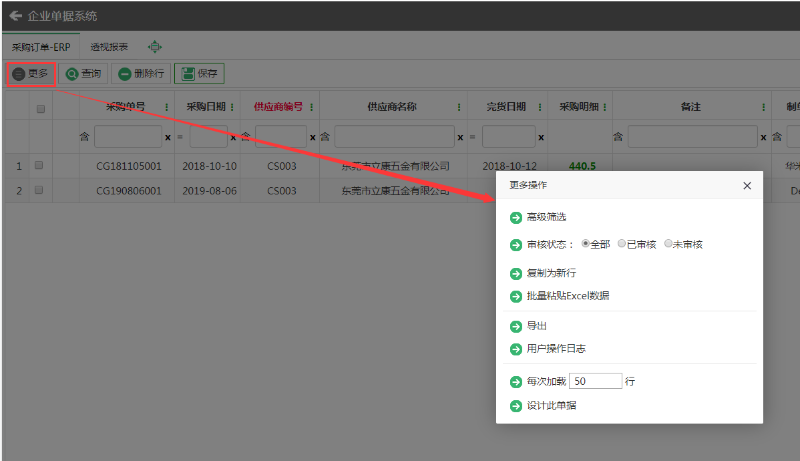800x461 pixels.
Task: Open the 供应商名称 column menu dots
Action: (x=458, y=107)
